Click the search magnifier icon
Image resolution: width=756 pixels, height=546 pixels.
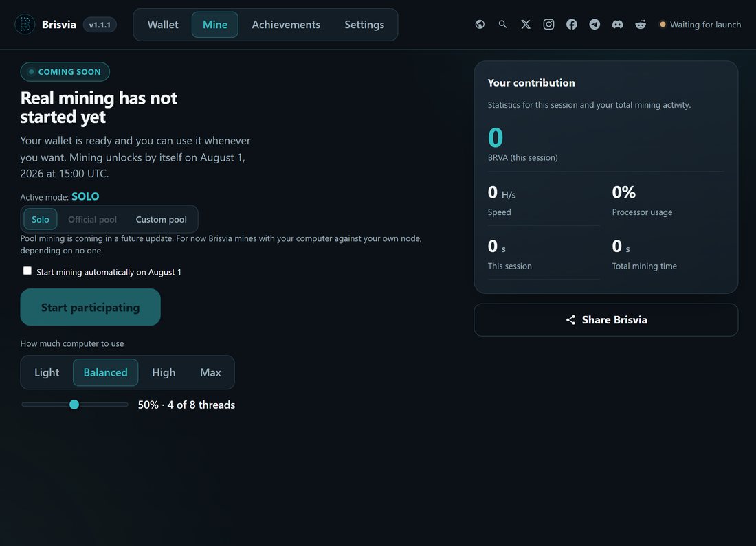502,24
